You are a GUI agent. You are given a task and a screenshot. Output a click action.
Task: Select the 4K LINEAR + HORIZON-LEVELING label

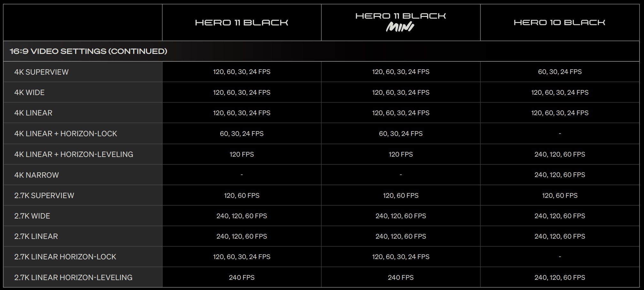point(73,154)
